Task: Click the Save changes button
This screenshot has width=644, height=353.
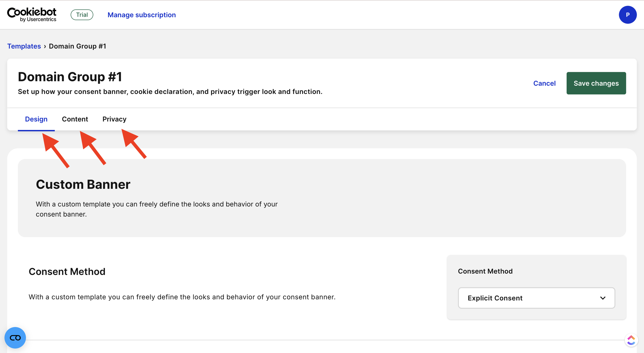Action: tap(596, 83)
